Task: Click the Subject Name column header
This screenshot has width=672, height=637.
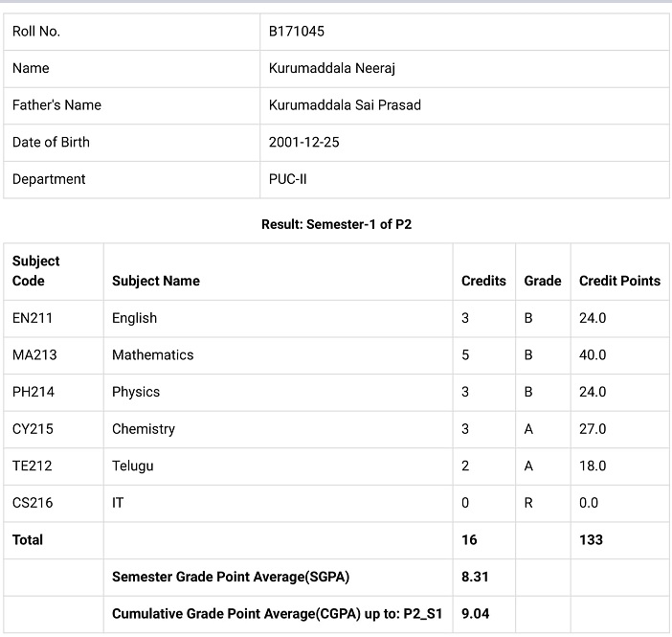Action: [x=156, y=281]
